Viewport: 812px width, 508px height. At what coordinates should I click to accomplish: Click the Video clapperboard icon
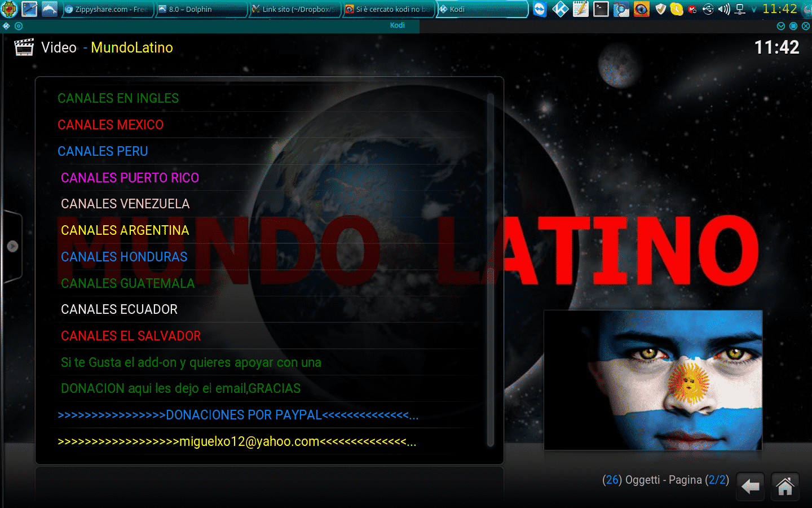[x=24, y=47]
